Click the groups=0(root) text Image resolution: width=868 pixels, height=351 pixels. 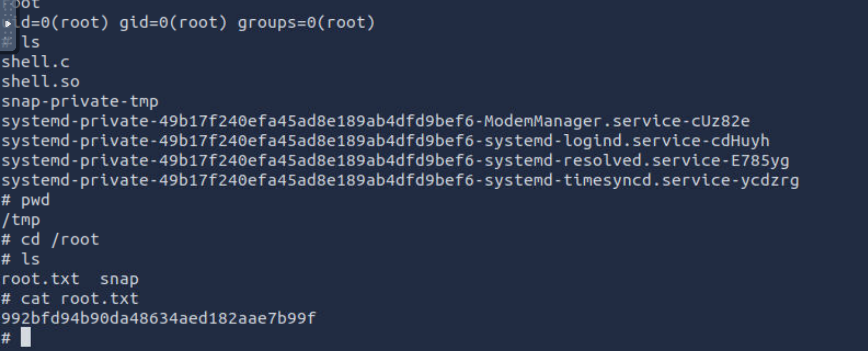click(x=306, y=23)
